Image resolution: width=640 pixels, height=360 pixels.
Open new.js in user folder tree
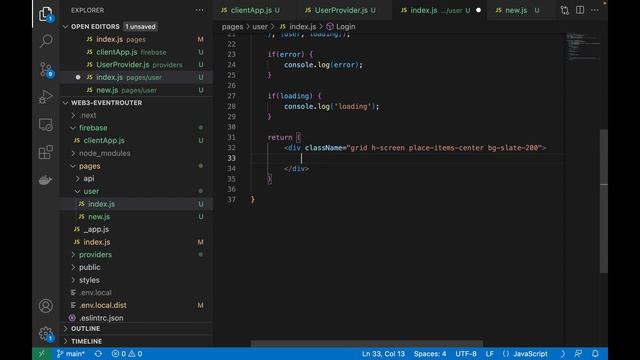[x=137, y=217]
